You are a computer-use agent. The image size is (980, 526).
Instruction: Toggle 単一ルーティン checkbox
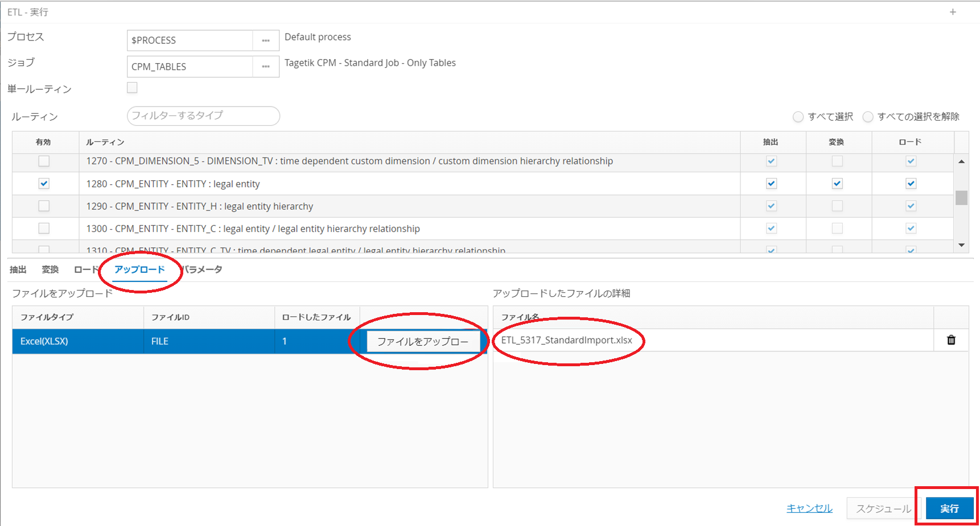click(x=132, y=88)
